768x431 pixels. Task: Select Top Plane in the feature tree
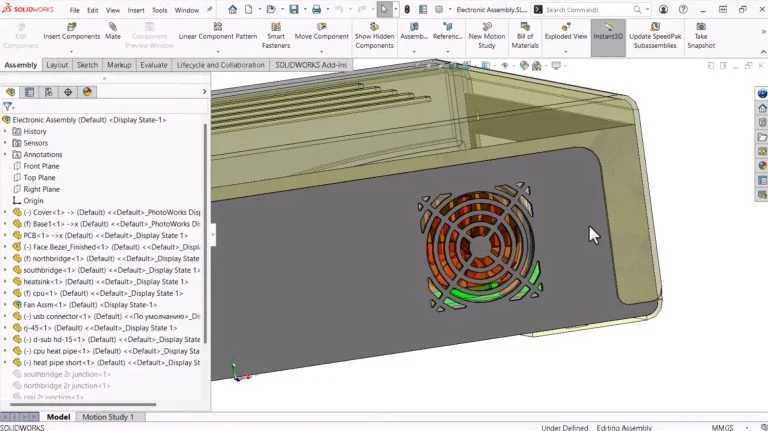point(41,178)
